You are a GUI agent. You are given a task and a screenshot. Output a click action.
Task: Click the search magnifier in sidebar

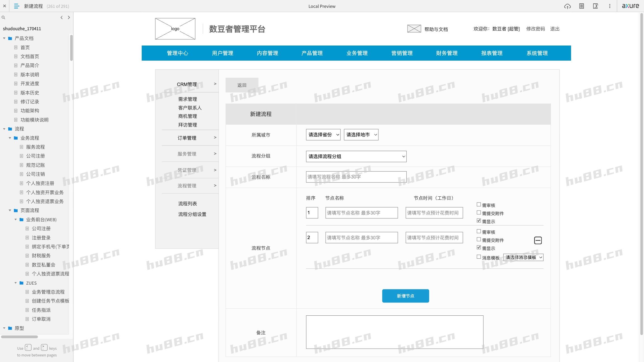(x=3, y=18)
